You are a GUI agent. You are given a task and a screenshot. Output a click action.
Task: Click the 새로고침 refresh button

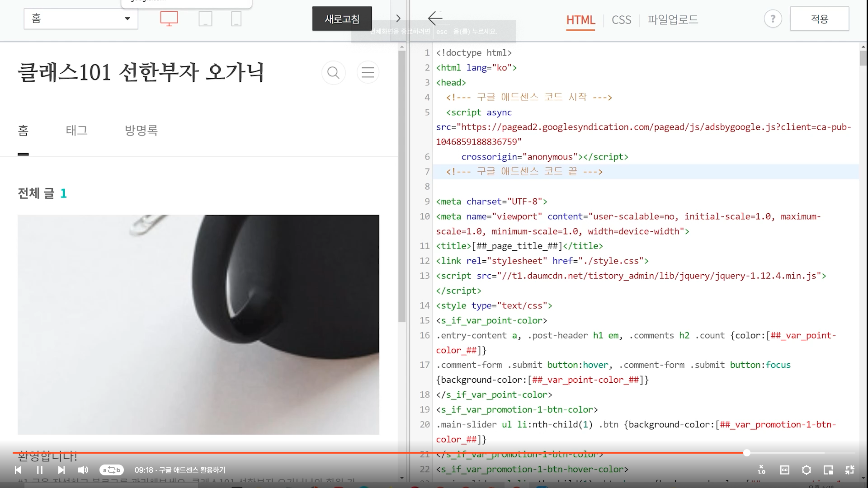(x=342, y=19)
